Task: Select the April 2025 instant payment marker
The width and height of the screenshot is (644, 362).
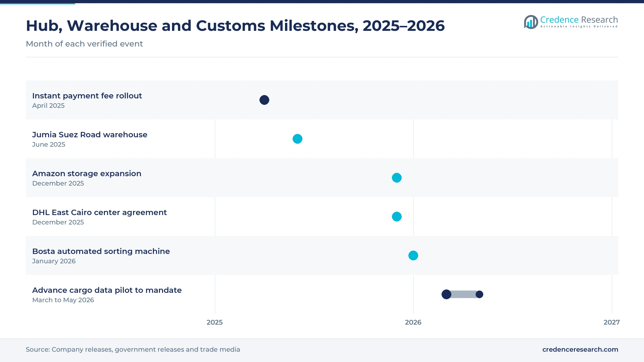Action: tap(264, 100)
